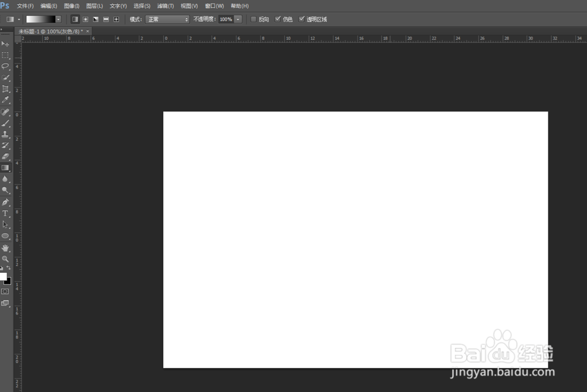Screen dimensions: 587x392
Task: Choose reflected gradient style
Action: (106, 19)
